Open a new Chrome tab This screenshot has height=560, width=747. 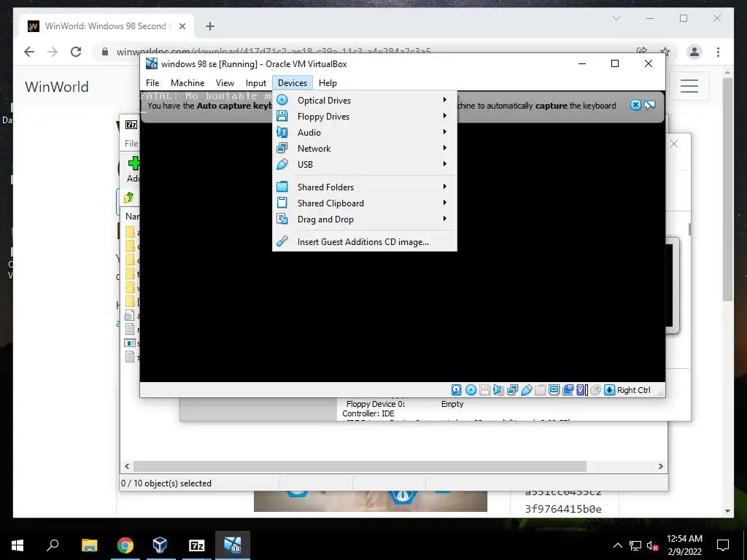tap(210, 26)
